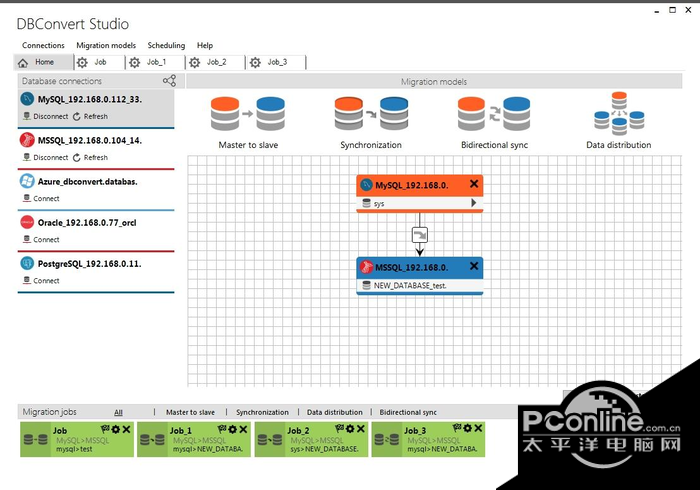
Task: Refresh the MySQL connection
Action: coord(90,116)
